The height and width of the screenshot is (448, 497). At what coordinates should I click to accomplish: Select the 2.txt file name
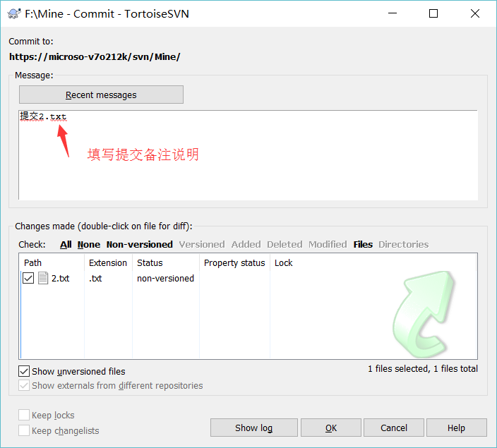61,278
